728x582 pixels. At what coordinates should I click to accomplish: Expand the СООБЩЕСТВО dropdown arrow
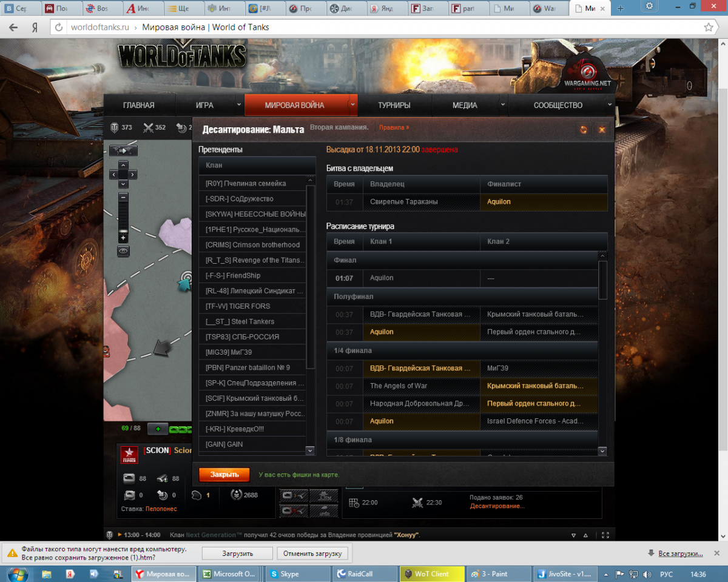click(609, 105)
